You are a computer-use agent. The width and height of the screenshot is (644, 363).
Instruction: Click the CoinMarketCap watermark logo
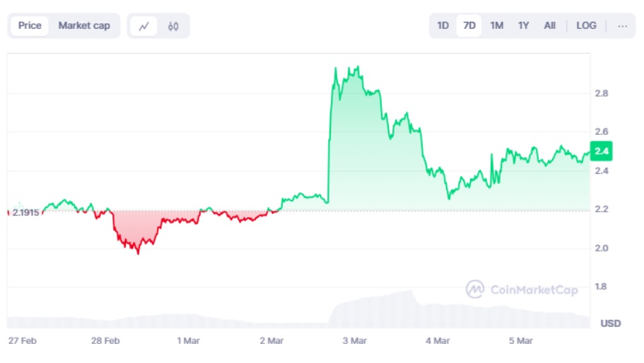tap(522, 290)
